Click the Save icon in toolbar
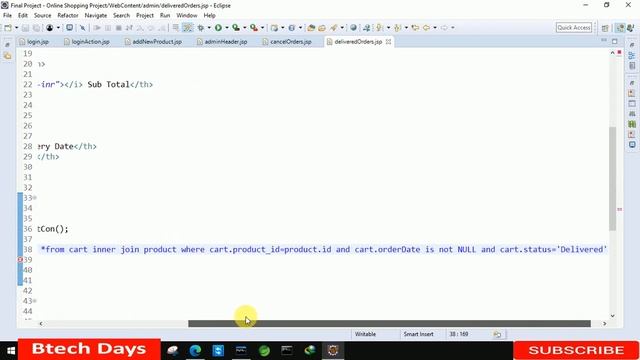Image resolution: width=640 pixels, height=360 pixels. (25, 28)
